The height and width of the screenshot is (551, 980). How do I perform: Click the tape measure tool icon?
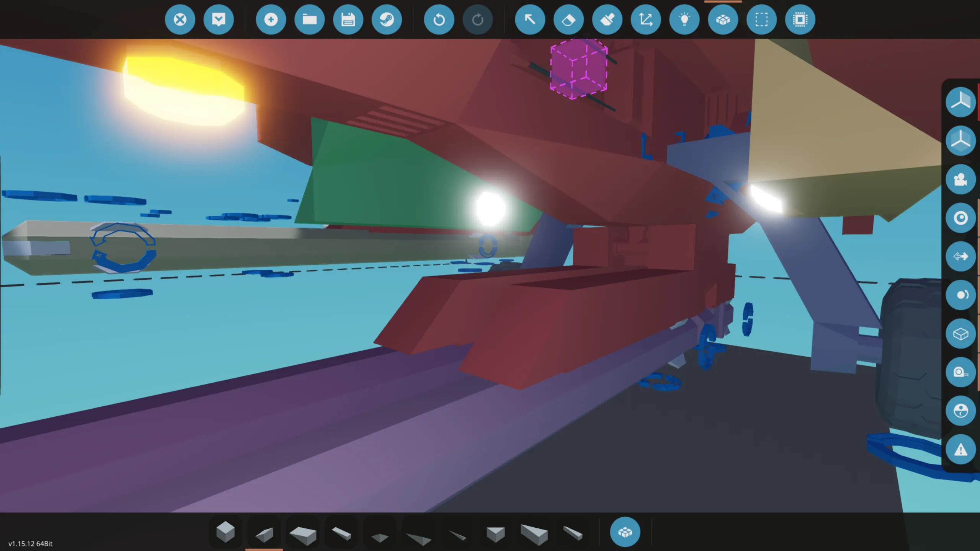[960, 372]
